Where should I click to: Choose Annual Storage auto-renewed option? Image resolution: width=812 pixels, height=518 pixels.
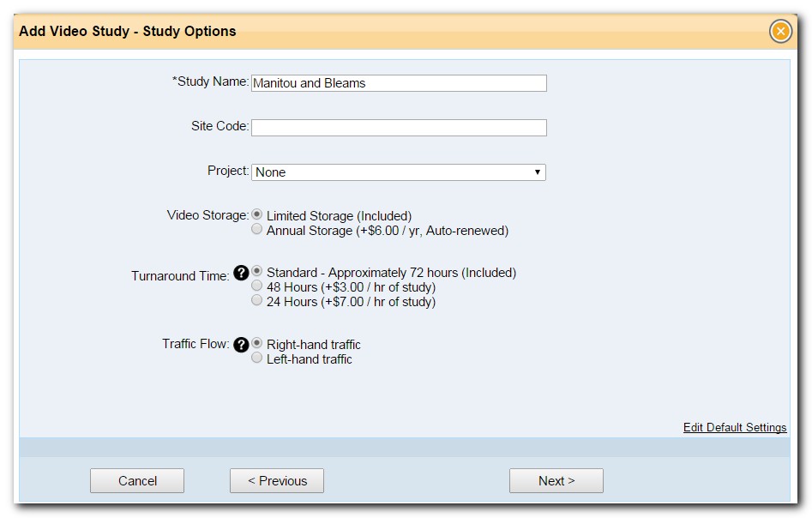coord(256,229)
